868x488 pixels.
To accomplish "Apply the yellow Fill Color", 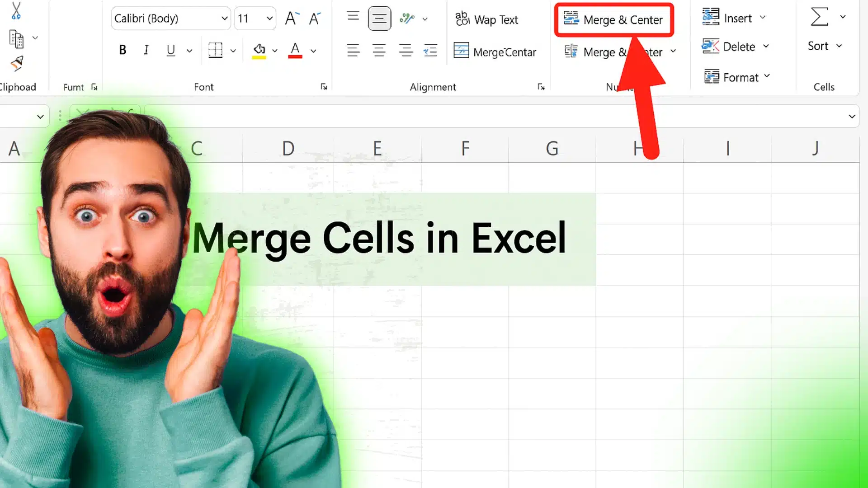I will tap(259, 51).
